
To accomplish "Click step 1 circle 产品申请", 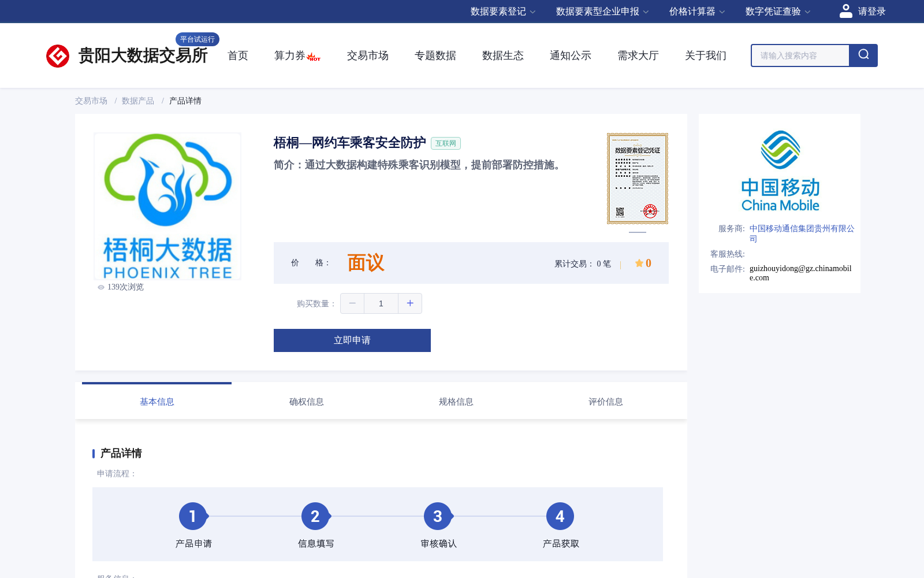I will pos(193,516).
